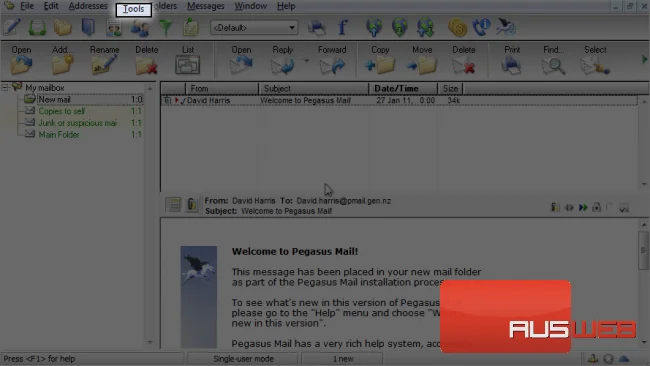The height and width of the screenshot is (366, 650).
Task: Click the folder Delete button with red X
Action: click(147, 60)
